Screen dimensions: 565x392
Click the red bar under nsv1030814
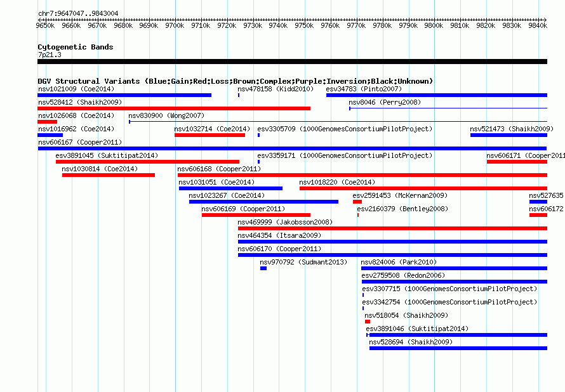pyautogui.click(x=109, y=175)
